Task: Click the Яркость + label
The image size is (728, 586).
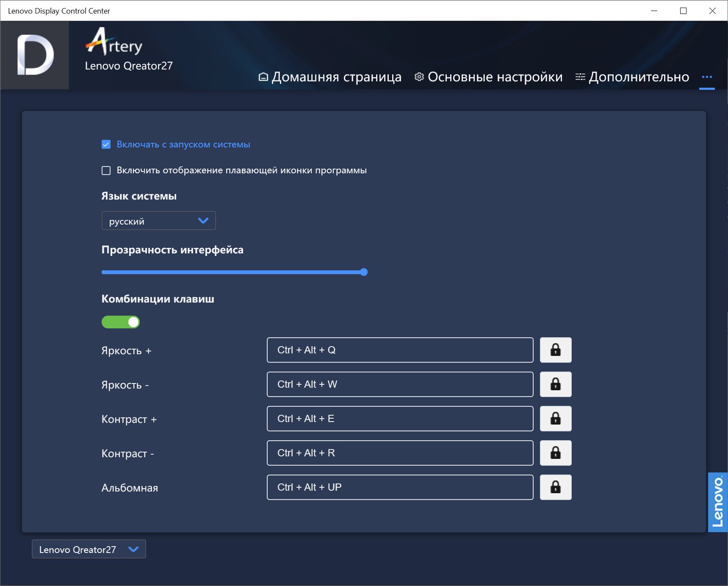Action: pyautogui.click(x=126, y=351)
